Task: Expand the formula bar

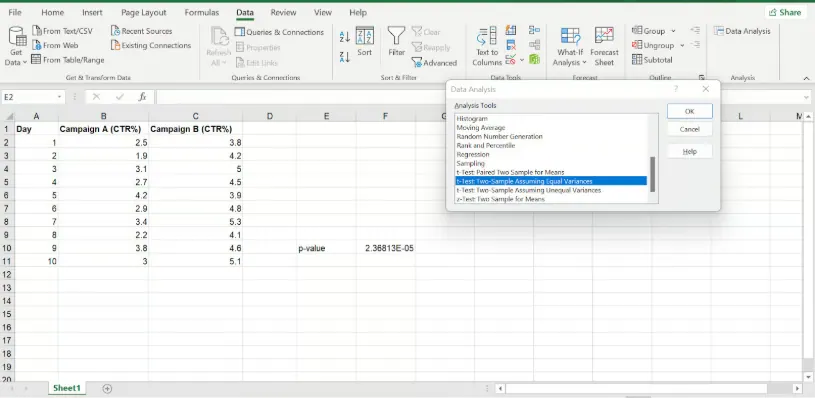Action: tap(807, 97)
